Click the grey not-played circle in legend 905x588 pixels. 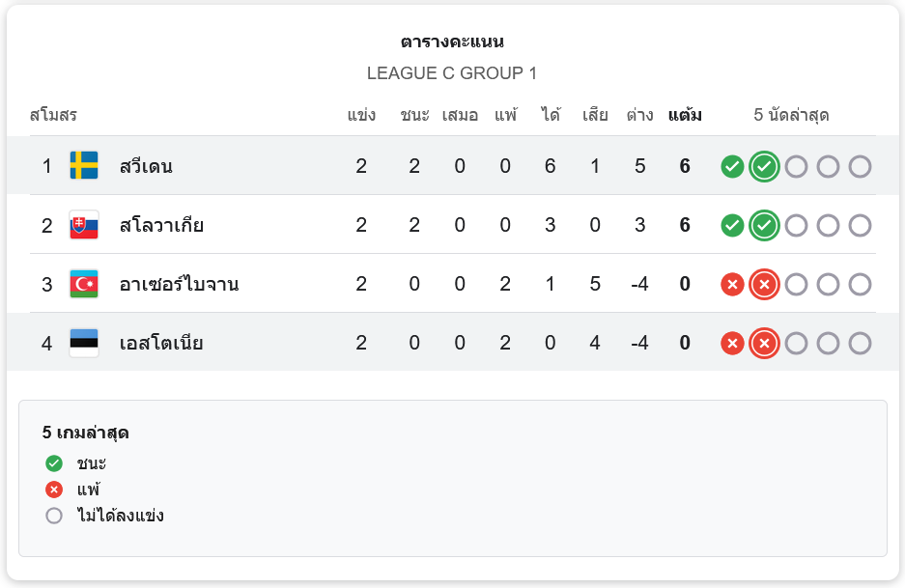pos(54,516)
